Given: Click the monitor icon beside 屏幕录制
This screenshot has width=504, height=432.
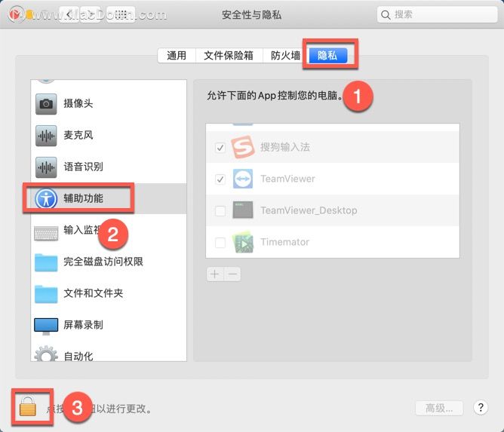Looking at the screenshot, I should 46,326.
